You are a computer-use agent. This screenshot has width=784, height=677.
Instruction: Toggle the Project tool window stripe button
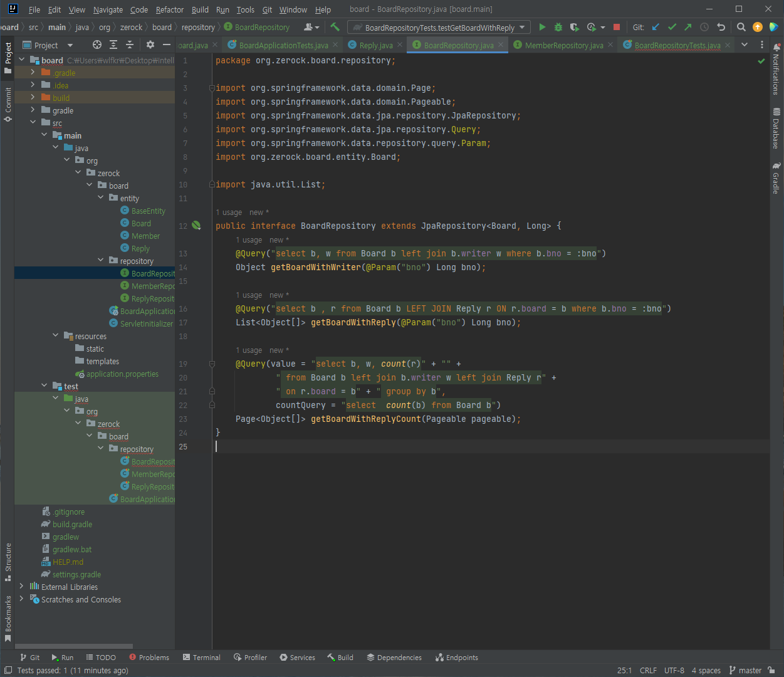point(8,57)
